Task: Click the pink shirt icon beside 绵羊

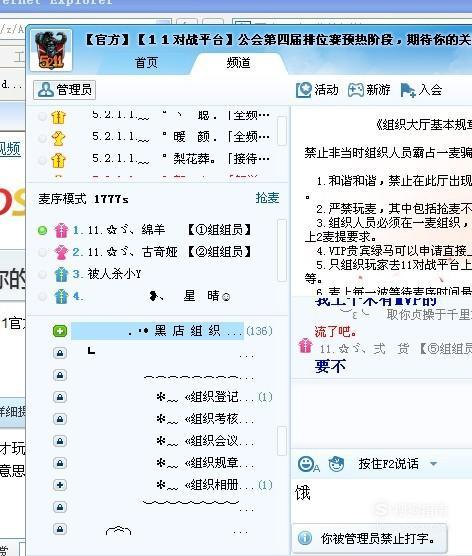Action: pos(61,230)
